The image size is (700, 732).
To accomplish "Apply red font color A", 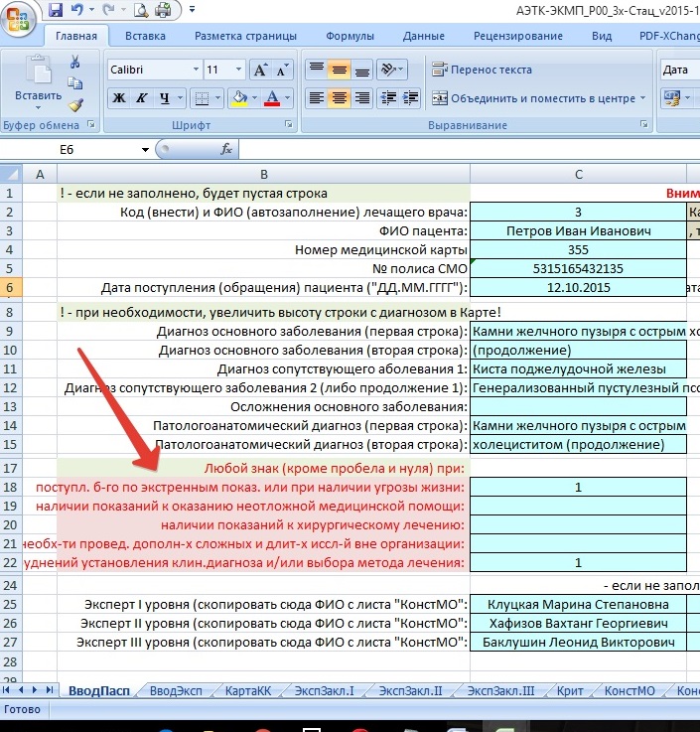I will 272,98.
